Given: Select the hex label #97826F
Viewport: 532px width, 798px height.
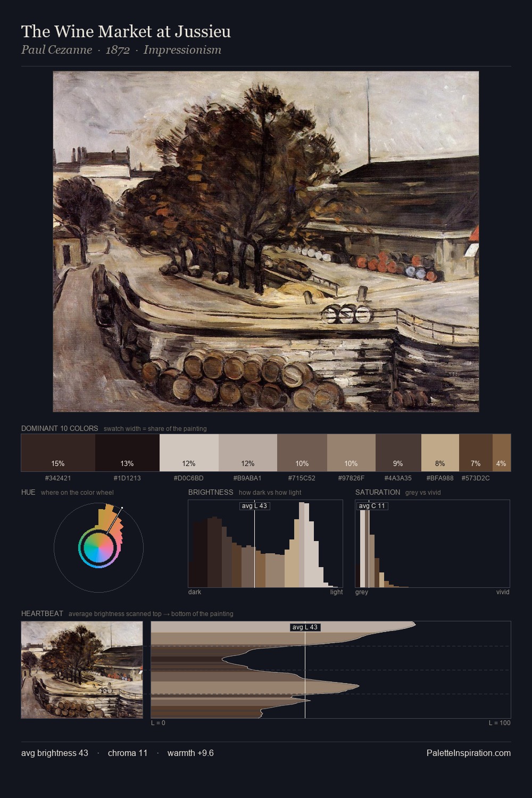Looking at the screenshot, I should click(351, 478).
